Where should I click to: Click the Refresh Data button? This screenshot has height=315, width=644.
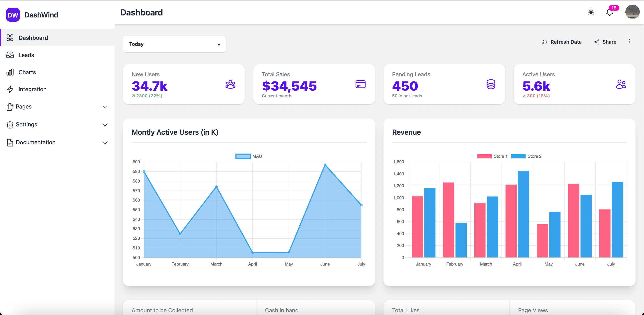click(x=562, y=41)
